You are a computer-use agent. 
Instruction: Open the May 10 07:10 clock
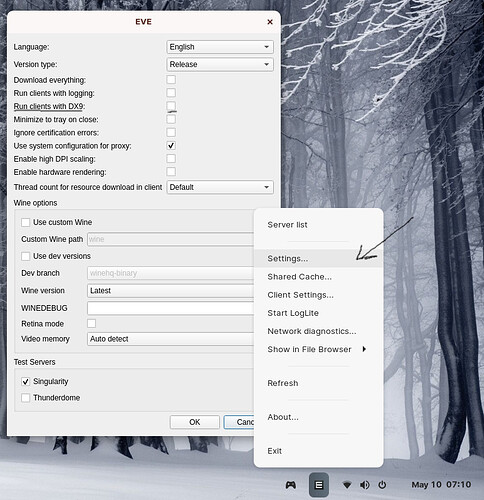click(441, 484)
